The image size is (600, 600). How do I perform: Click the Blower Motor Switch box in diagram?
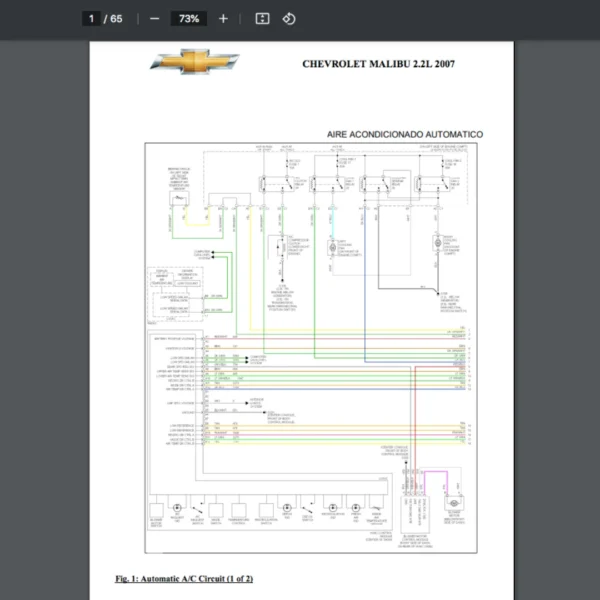tap(158, 508)
